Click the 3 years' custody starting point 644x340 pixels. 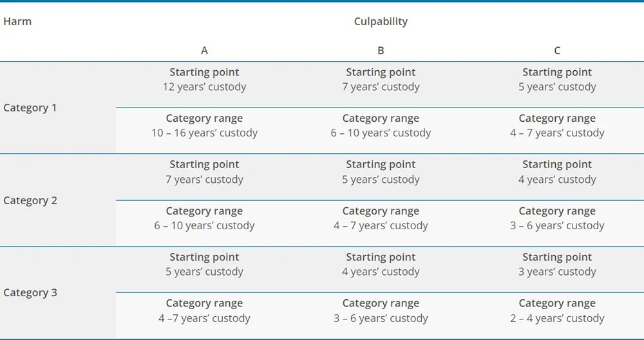pos(557,272)
